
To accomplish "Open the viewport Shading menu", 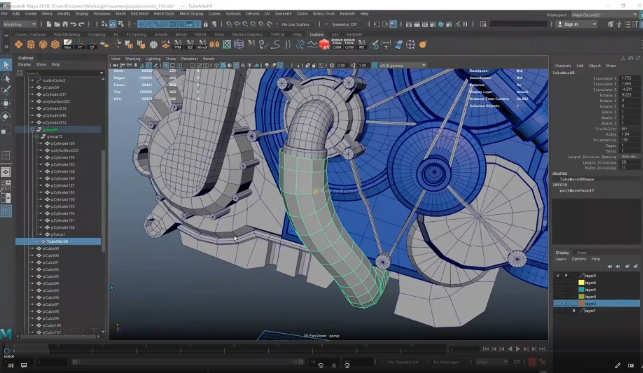I will (132, 59).
